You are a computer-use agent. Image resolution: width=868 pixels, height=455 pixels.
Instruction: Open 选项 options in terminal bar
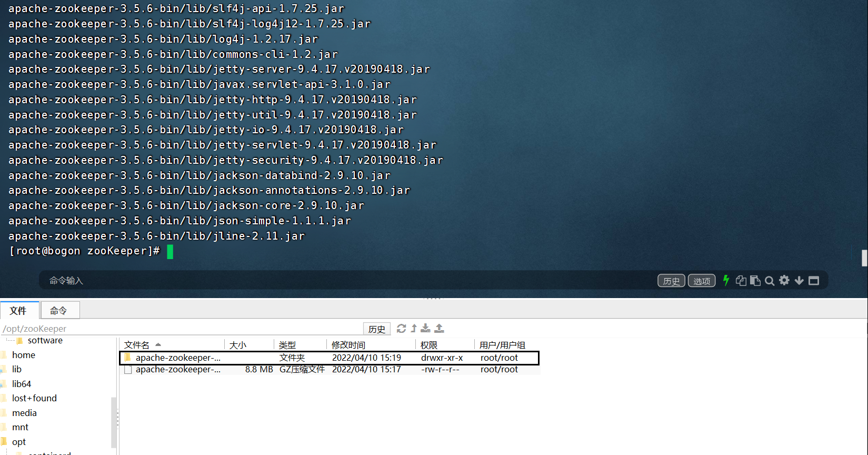(x=702, y=281)
